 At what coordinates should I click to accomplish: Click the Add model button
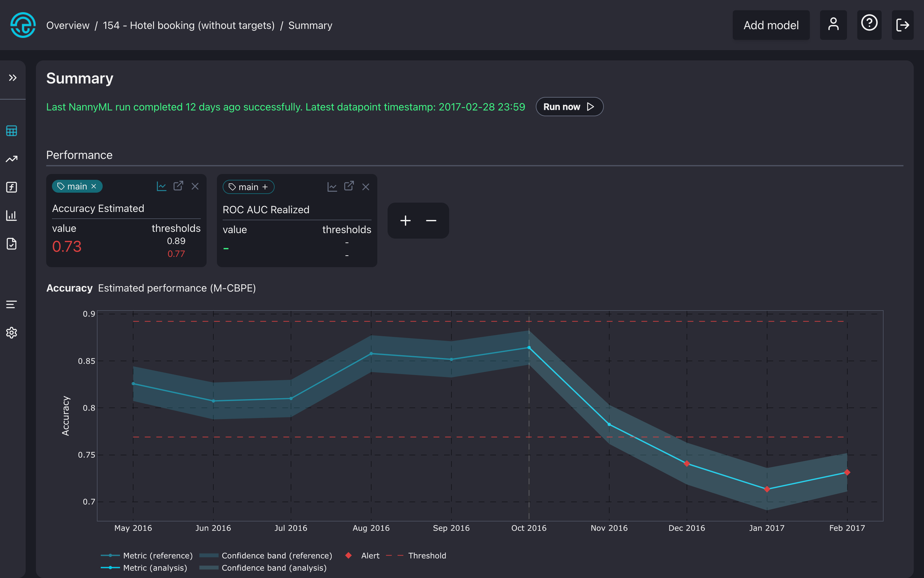(770, 25)
